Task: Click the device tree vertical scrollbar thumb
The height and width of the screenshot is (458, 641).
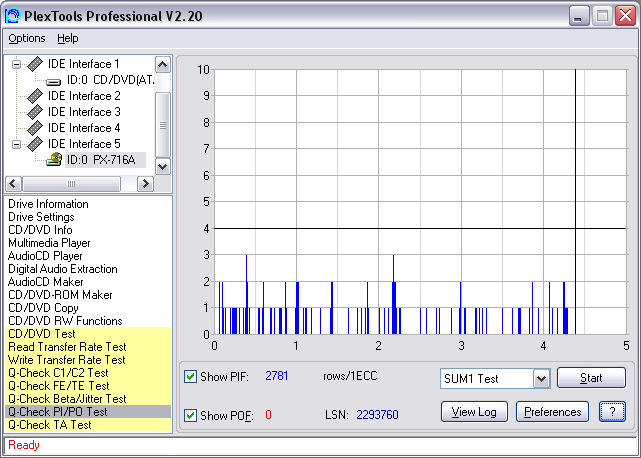Action: [163, 125]
